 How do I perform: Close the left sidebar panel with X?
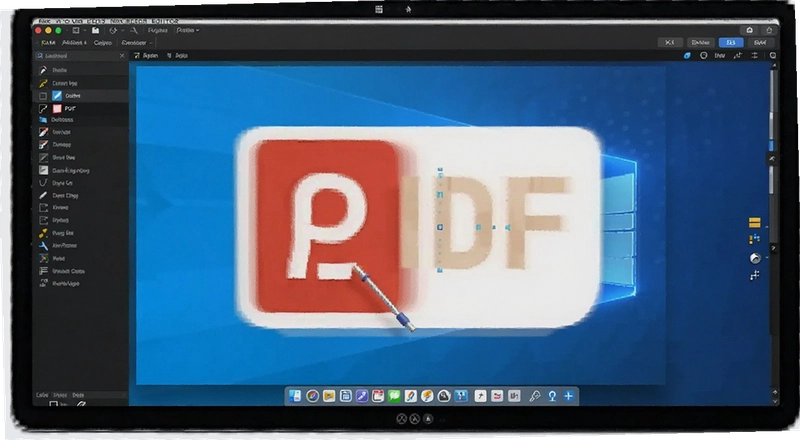click(121, 56)
